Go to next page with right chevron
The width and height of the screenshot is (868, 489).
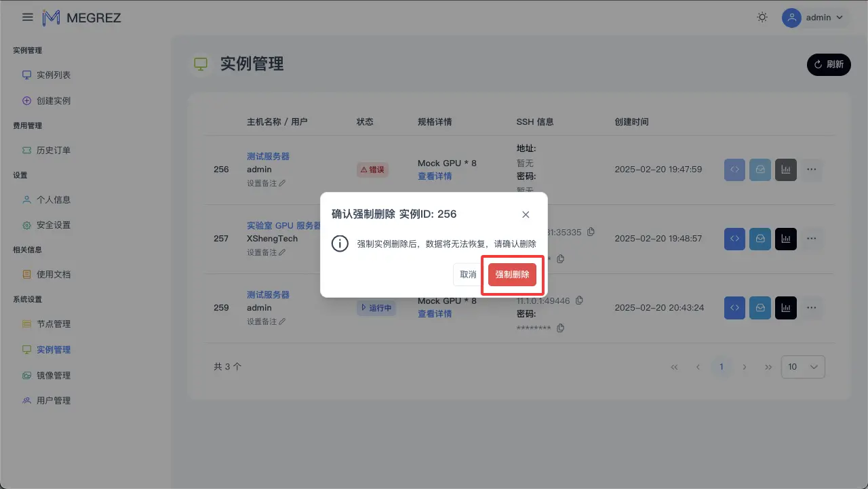pos(745,366)
